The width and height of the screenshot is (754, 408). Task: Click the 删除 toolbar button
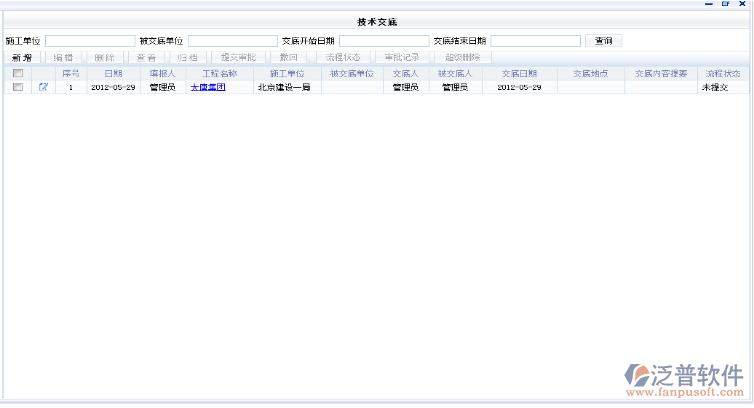(x=105, y=57)
